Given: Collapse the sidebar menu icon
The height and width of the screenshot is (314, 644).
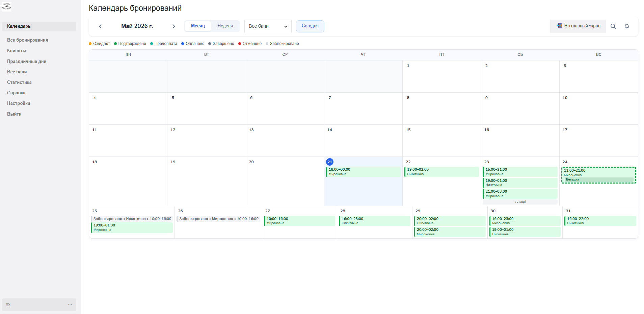Looking at the screenshot, I should click(x=8, y=305).
